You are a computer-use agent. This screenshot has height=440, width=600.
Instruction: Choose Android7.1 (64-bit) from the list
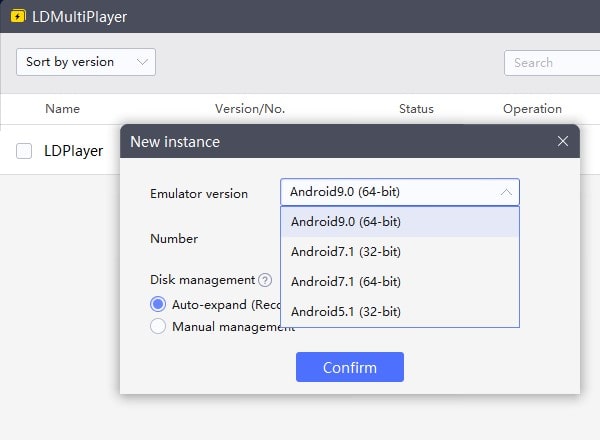click(x=399, y=282)
